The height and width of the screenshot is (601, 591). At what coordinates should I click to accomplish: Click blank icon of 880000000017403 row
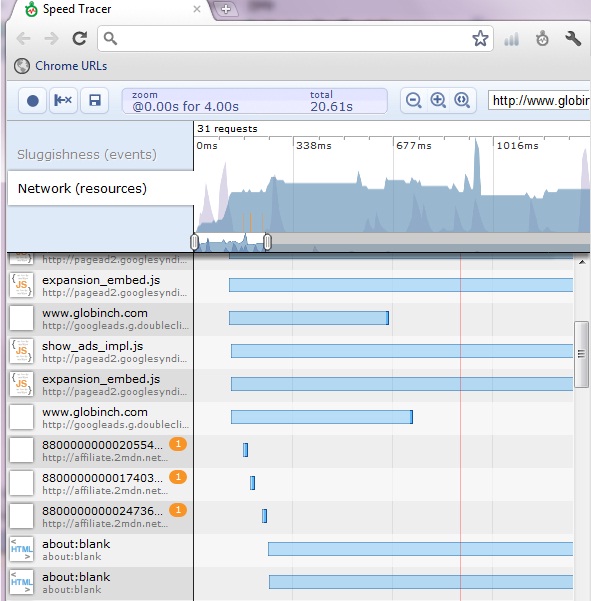pyautogui.click(x=21, y=483)
